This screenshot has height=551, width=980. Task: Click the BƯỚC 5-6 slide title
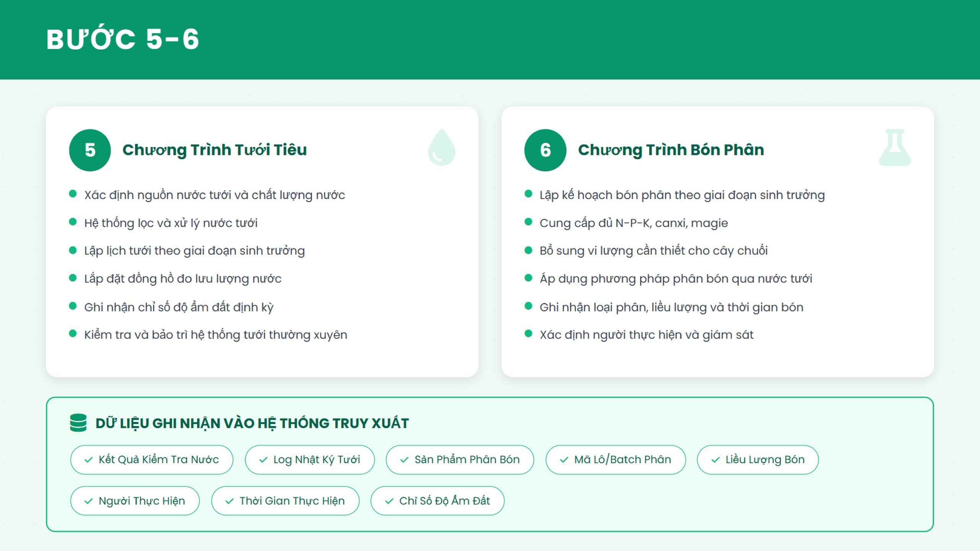(x=122, y=39)
